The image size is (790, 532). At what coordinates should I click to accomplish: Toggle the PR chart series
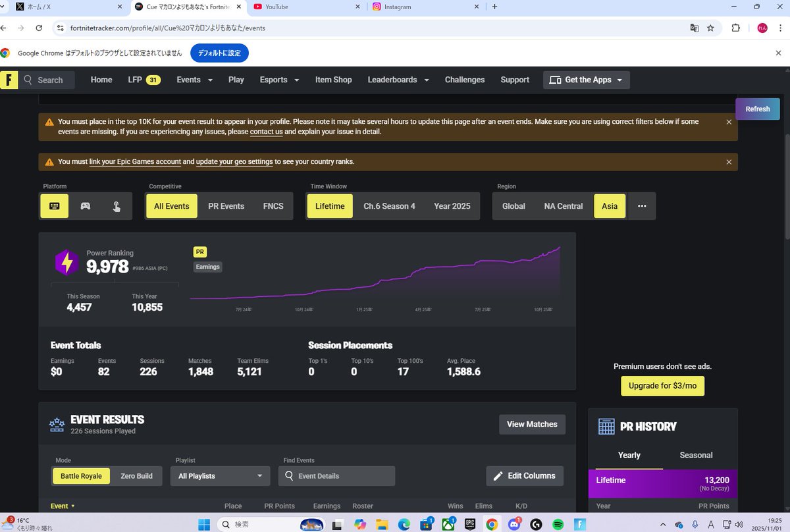(x=200, y=252)
